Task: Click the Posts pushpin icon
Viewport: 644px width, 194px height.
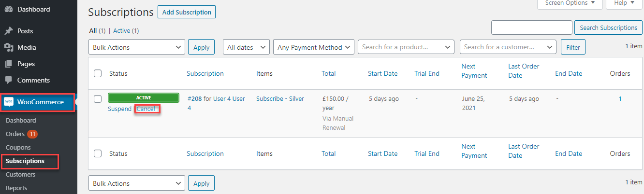Action: click(8, 31)
